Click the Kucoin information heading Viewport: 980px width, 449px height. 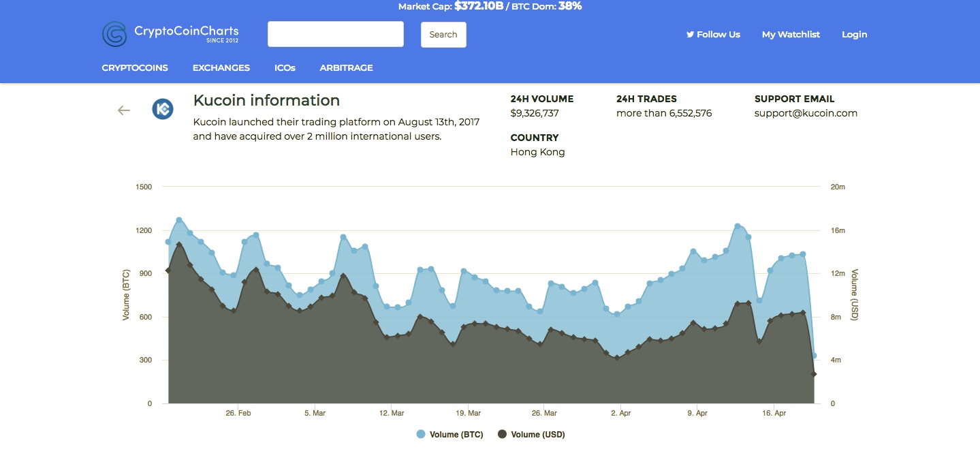click(x=266, y=100)
